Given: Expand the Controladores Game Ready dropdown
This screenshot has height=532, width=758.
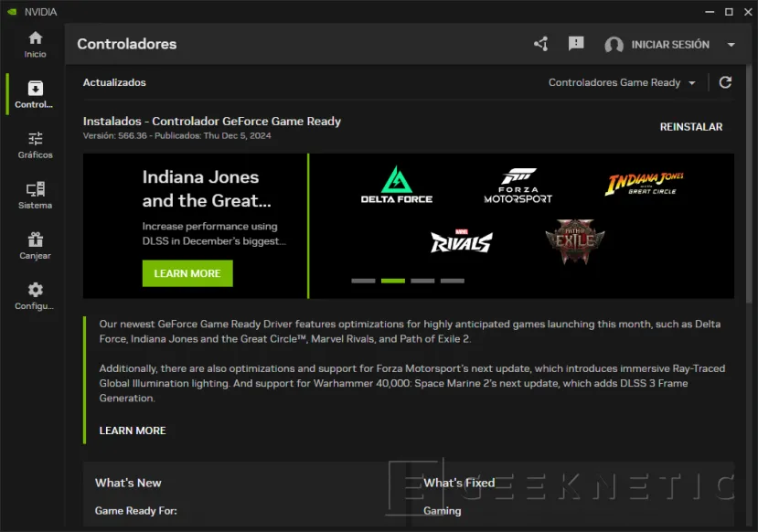Looking at the screenshot, I should [622, 82].
